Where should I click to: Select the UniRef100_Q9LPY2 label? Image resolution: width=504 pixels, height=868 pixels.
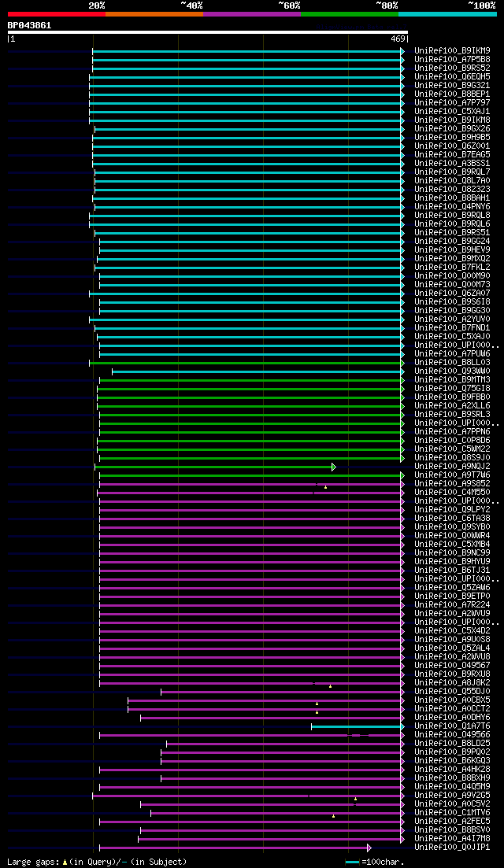(x=452, y=510)
